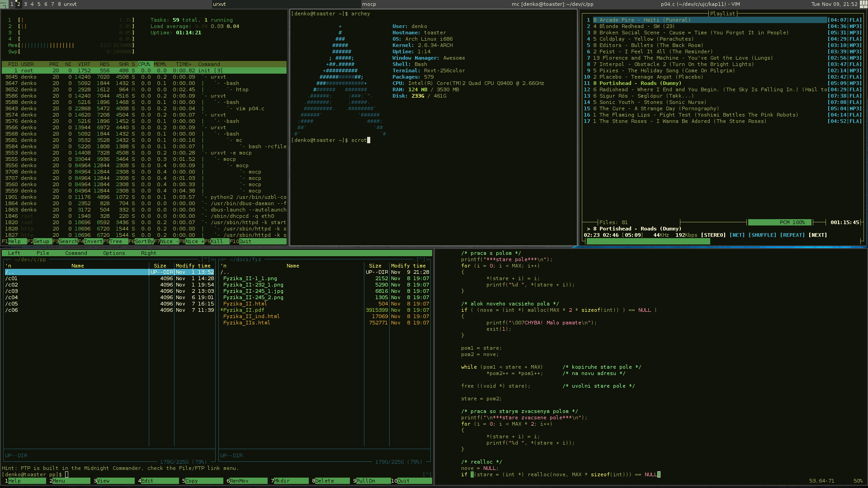This screenshot has height=488, width=868.
Task: Select Portishead - Roads in the playlist
Action: click(723, 83)
